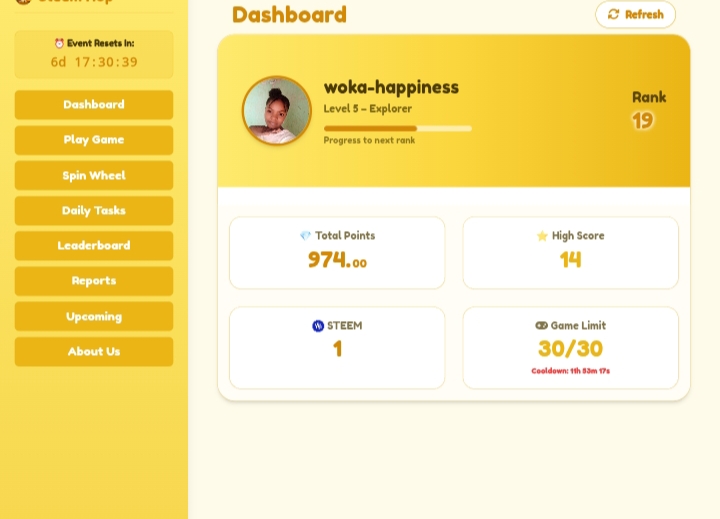This screenshot has height=519, width=720.
Task: Click the Total Points 974.00 card
Action: 337,253
